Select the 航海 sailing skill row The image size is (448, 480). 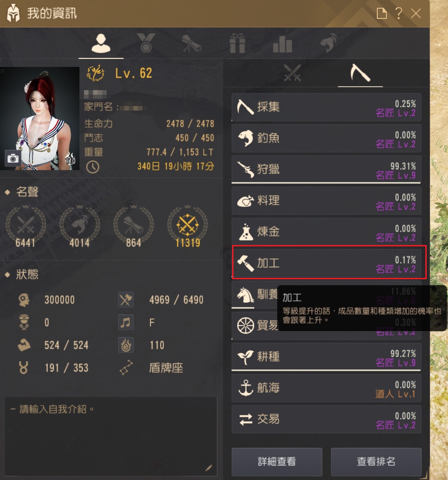coord(326,388)
